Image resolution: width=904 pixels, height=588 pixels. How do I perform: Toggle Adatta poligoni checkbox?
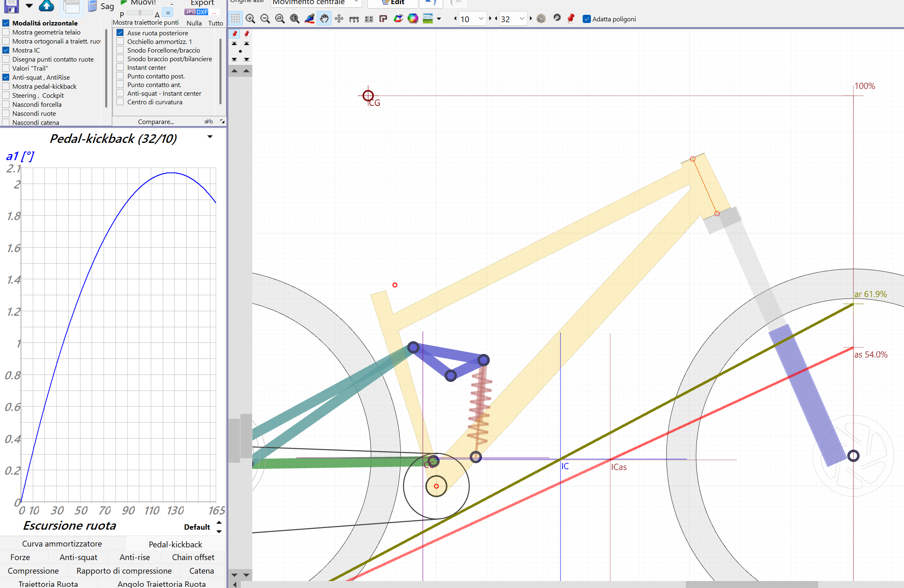[x=587, y=19]
